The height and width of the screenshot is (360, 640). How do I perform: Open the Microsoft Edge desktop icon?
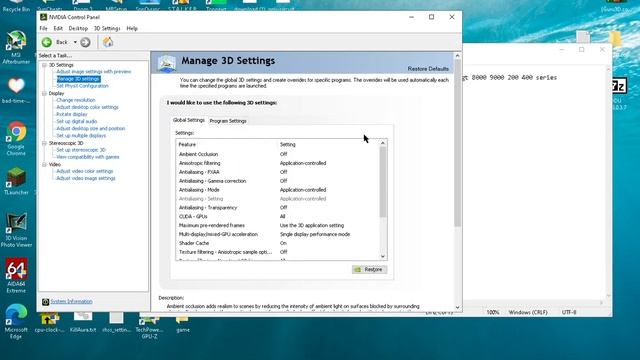point(16,322)
